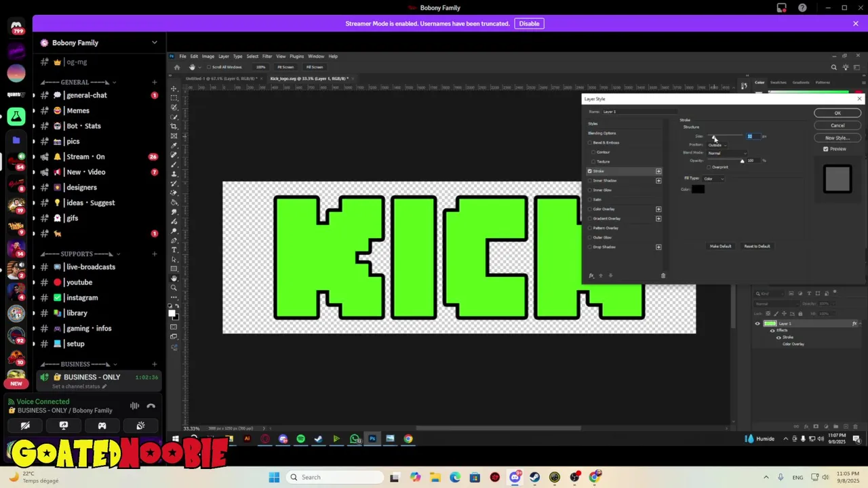Enable the Contour checkbox
The width and height of the screenshot is (868, 488).
593,152
